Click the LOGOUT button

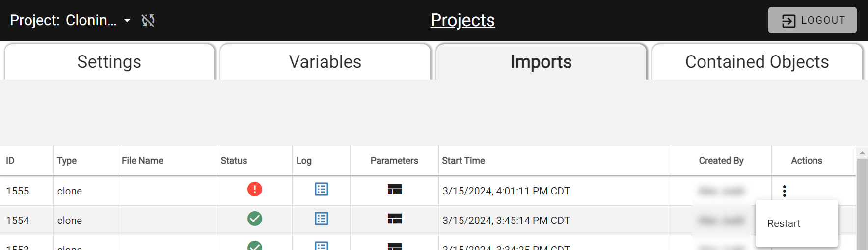pyautogui.click(x=813, y=20)
